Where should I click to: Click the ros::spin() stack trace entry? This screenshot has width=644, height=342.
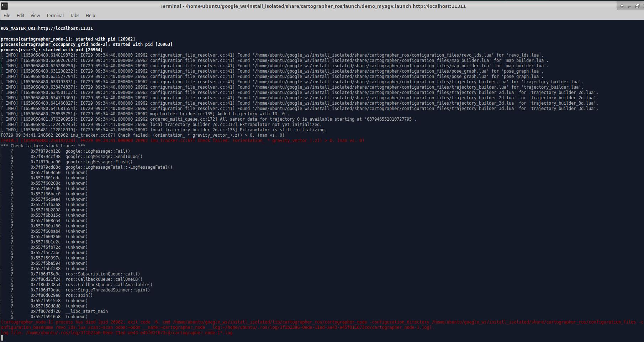(x=79, y=295)
